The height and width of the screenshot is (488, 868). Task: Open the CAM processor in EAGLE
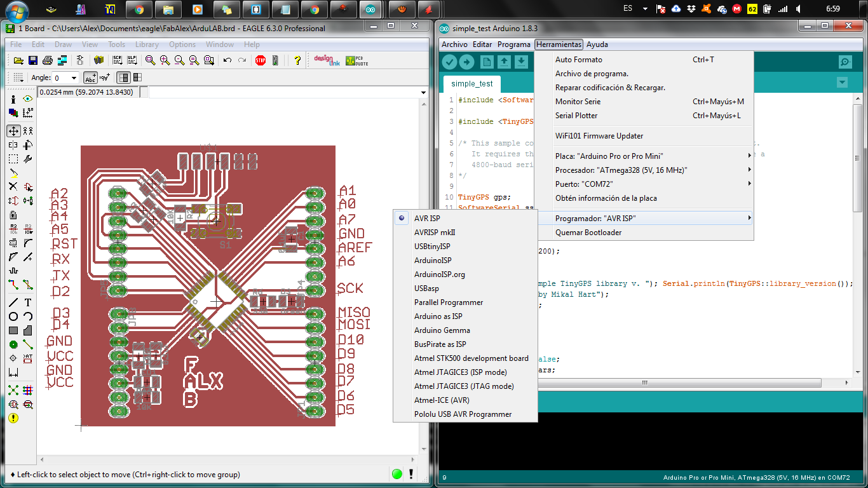pos(62,60)
